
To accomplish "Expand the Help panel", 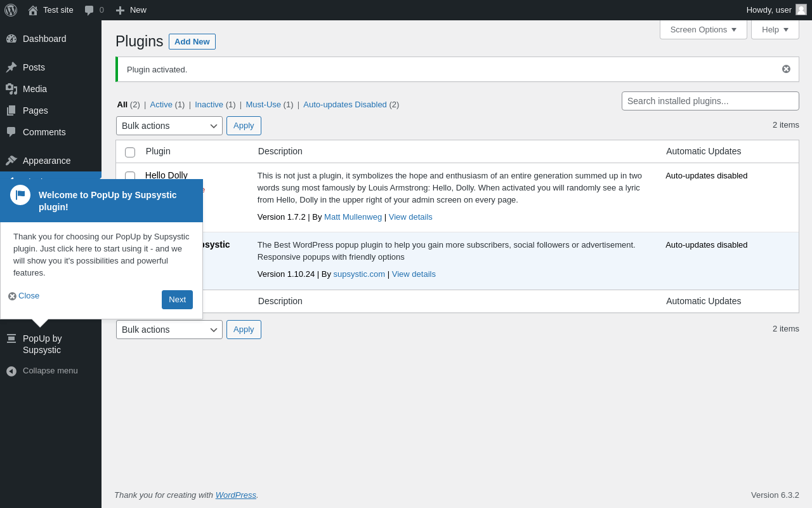I will pos(775,29).
